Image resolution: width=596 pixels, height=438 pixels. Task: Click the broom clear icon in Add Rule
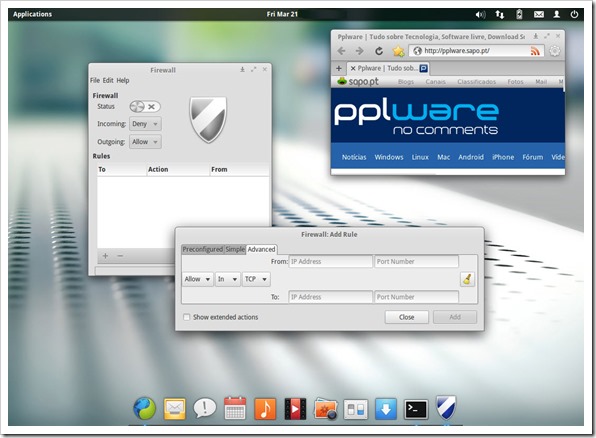pyautogui.click(x=467, y=279)
